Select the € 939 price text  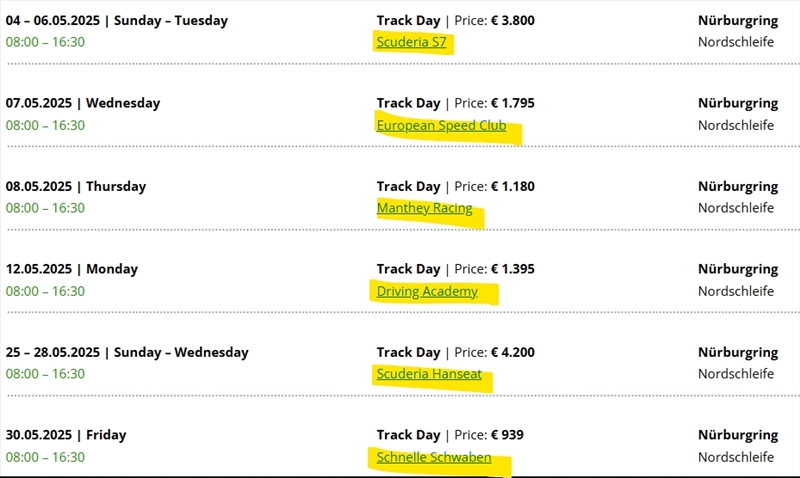(x=507, y=435)
